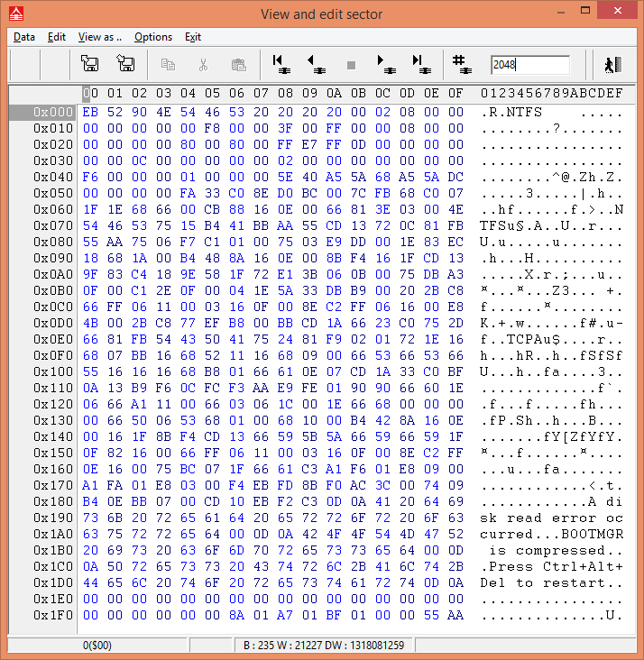
Task: Click column header 08
Action: pyautogui.click(x=285, y=93)
